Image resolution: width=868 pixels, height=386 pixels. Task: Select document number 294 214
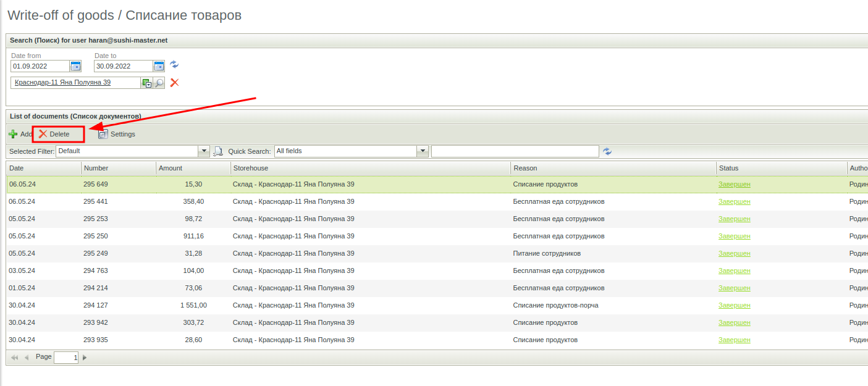[x=96, y=288]
